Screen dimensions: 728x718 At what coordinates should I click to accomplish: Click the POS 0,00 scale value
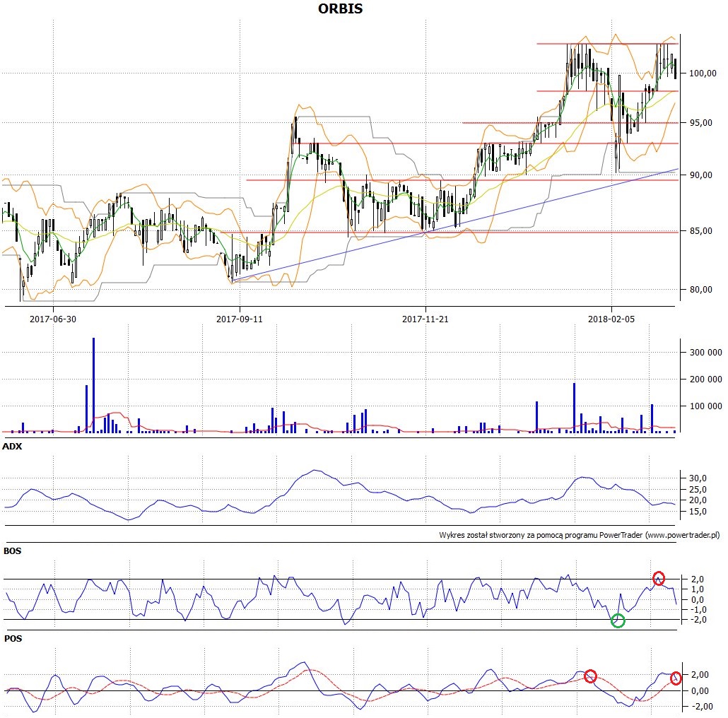click(700, 690)
